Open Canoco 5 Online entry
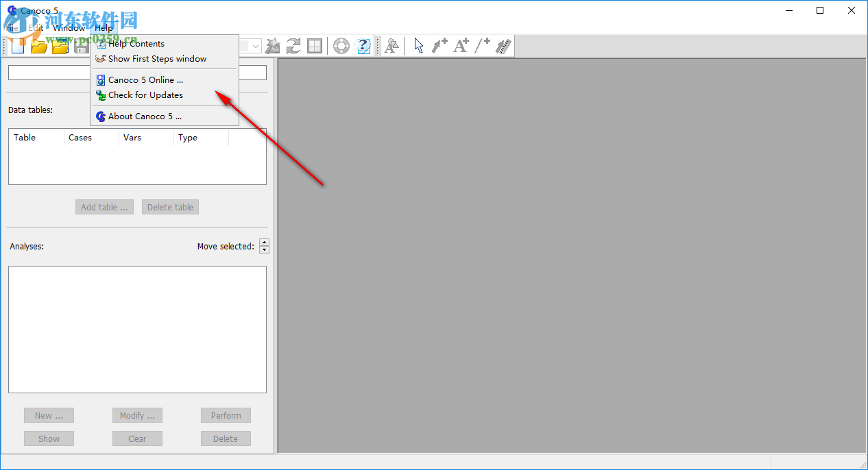The height and width of the screenshot is (470, 868). [165, 80]
